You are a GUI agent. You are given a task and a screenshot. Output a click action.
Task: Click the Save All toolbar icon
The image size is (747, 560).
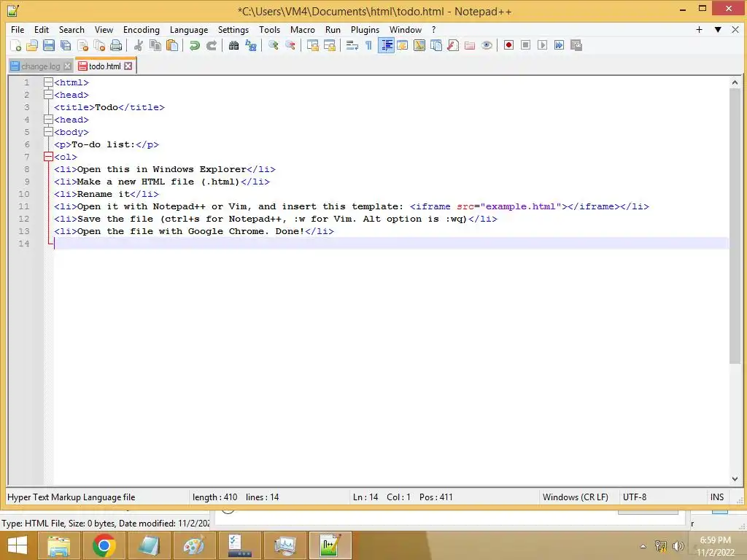tap(66, 45)
